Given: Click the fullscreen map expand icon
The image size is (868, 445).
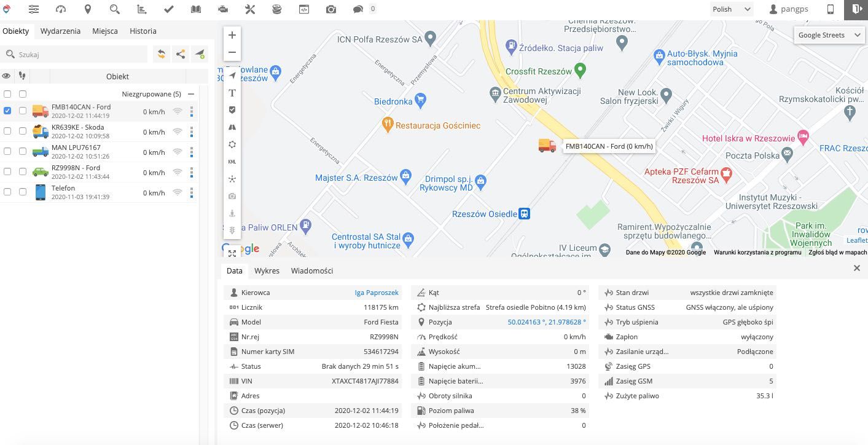Looking at the screenshot, I should click(232, 253).
